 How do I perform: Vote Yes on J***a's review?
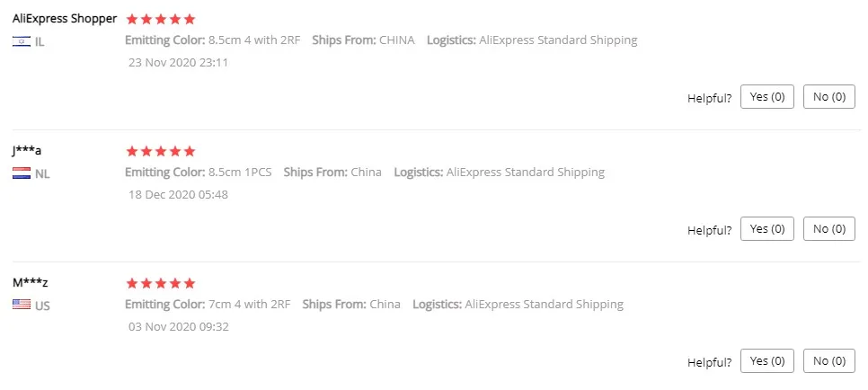click(766, 229)
